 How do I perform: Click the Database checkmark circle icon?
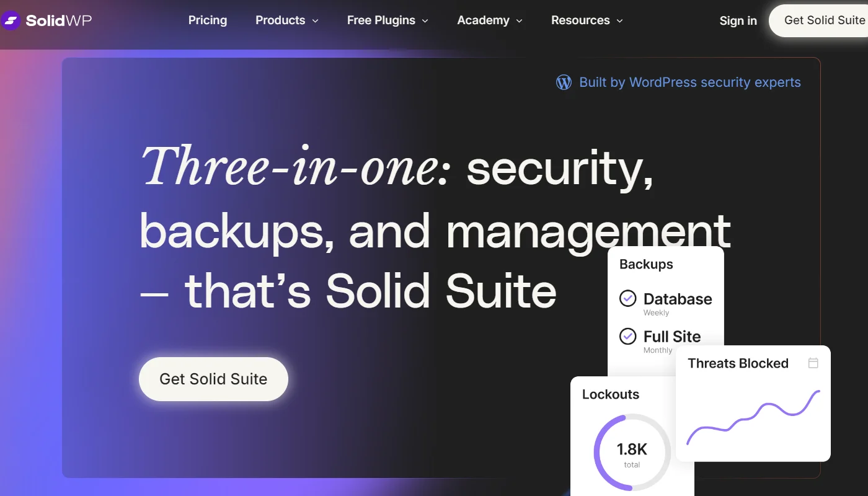pyautogui.click(x=628, y=299)
